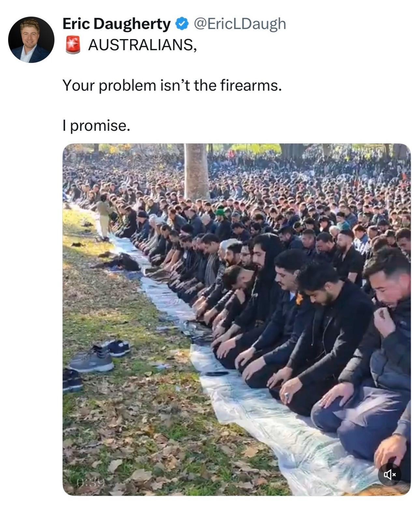Click the red siren emoji

pyautogui.click(x=73, y=45)
